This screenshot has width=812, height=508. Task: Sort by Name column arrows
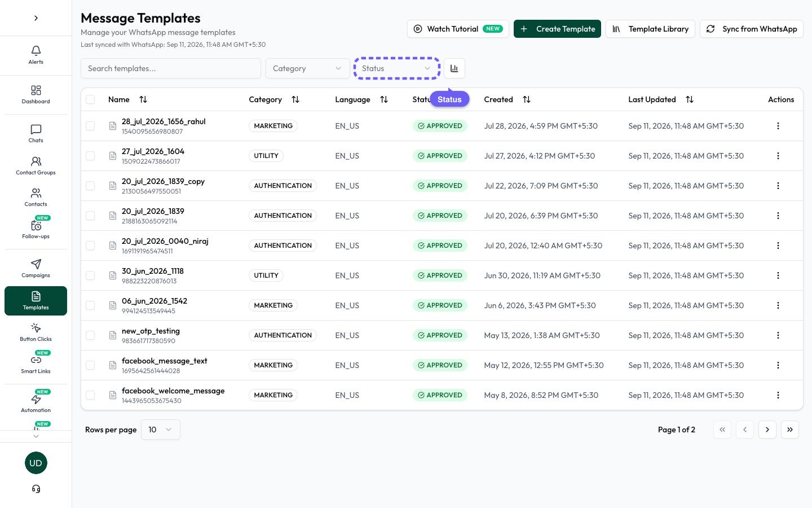pyautogui.click(x=143, y=99)
